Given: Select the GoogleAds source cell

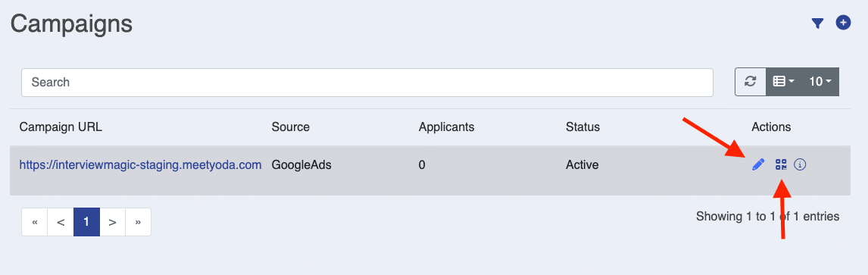Looking at the screenshot, I should coord(301,164).
